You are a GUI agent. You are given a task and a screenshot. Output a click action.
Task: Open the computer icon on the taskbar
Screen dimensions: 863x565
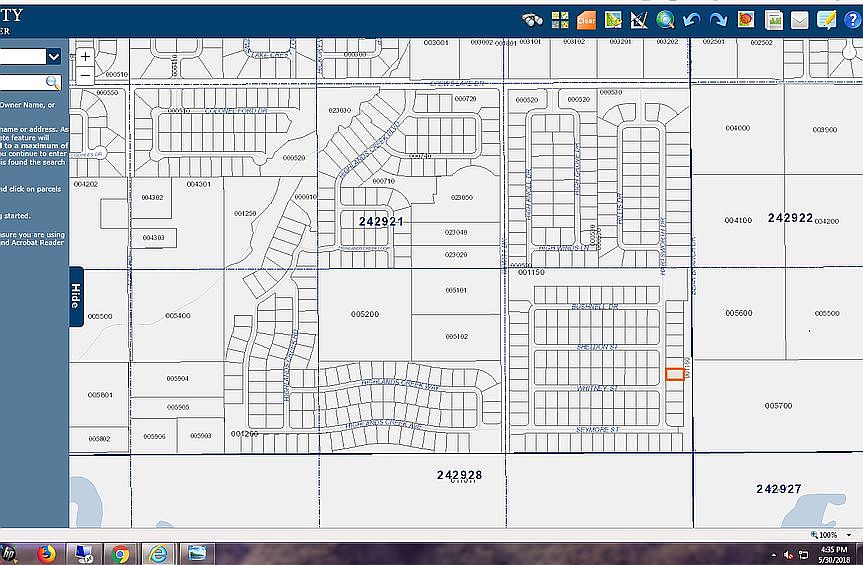[84, 553]
